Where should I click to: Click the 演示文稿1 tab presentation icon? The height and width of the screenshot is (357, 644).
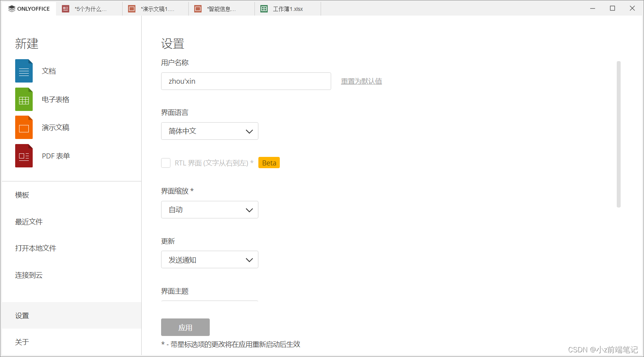point(132,9)
